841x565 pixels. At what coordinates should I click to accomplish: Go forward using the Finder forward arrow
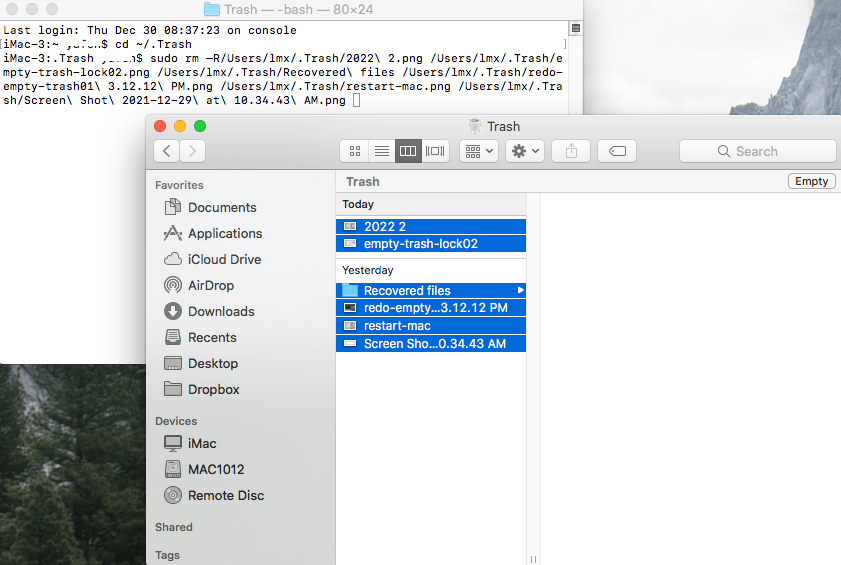192,151
